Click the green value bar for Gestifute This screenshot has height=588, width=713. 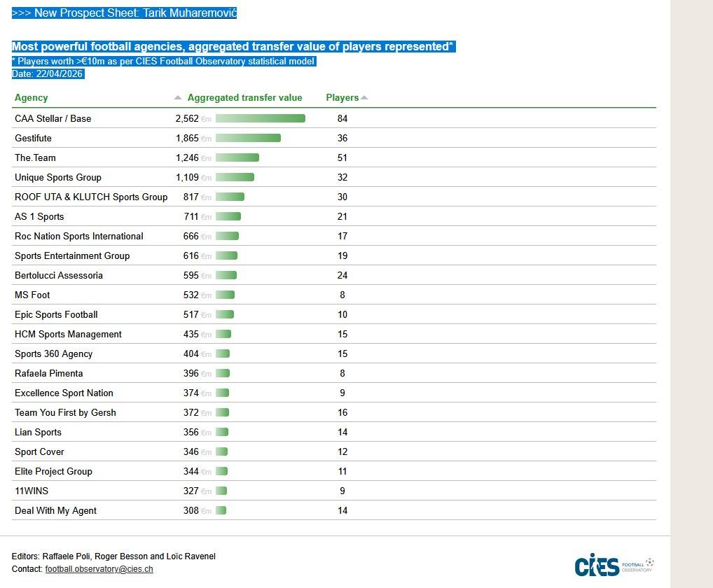point(248,139)
